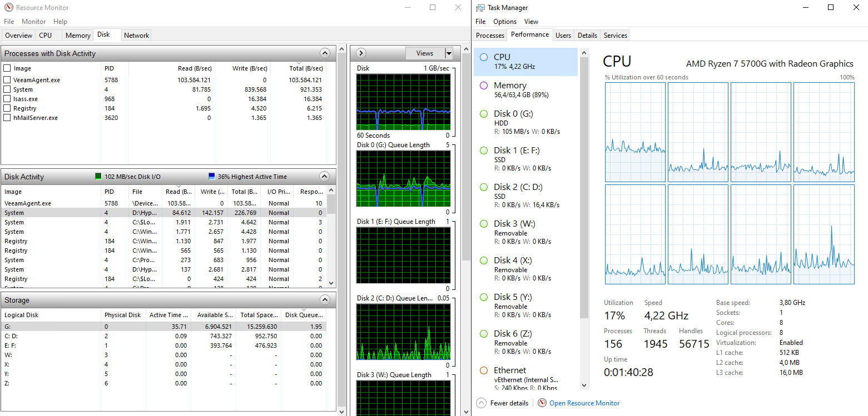The height and width of the screenshot is (416, 868).
Task: Click the Disk Activity list scroll up arrow
Action: (x=331, y=191)
